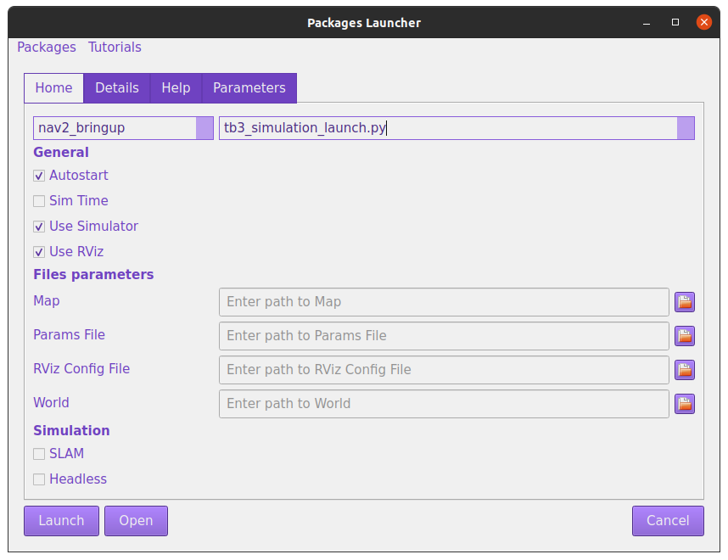This screenshot has width=728, height=560.
Task: Minimize the Packages Launcher window
Action: 647,22
